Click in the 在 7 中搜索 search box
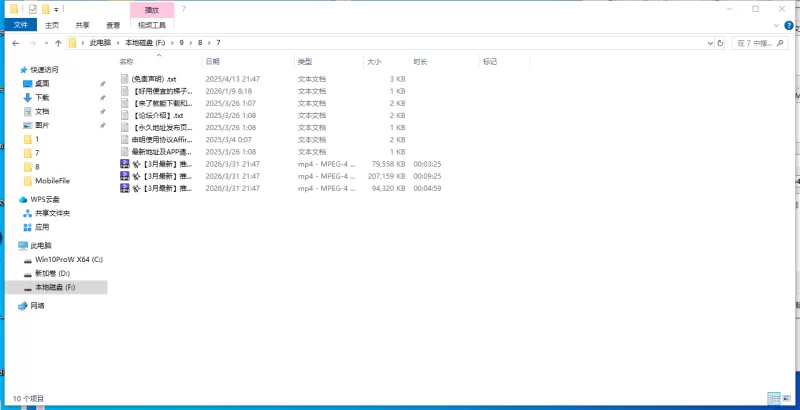Image resolution: width=800 pixels, height=410 pixels. pyautogui.click(x=760, y=43)
